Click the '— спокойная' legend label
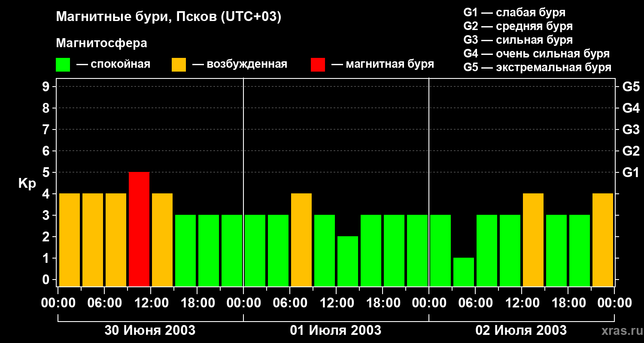The width and height of the screenshot is (644, 343). pos(113,64)
